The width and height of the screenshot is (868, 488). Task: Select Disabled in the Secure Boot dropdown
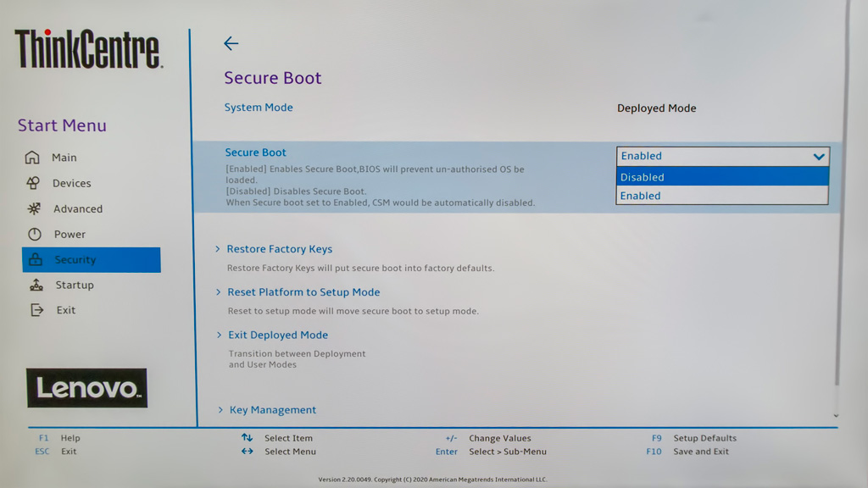point(722,177)
